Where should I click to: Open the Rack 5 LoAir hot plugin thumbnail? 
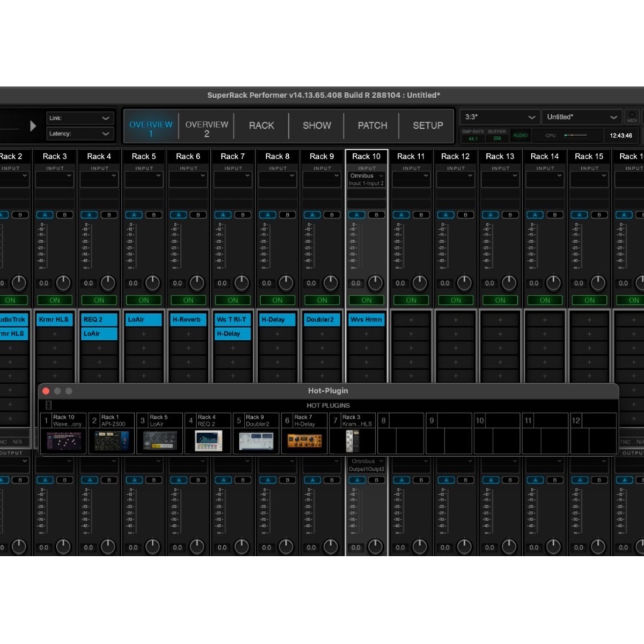pyautogui.click(x=160, y=441)
